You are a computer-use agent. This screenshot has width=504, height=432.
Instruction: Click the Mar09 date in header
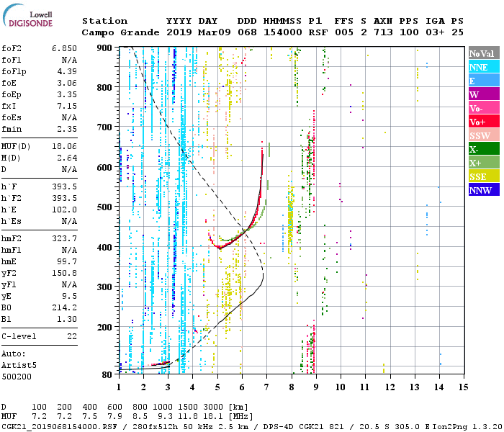(215, 32)
